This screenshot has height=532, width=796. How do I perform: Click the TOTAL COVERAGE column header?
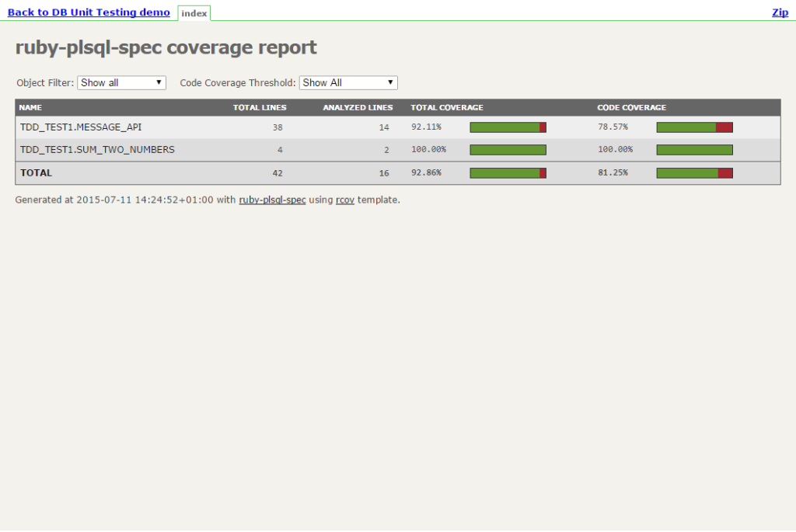[447, 107]
